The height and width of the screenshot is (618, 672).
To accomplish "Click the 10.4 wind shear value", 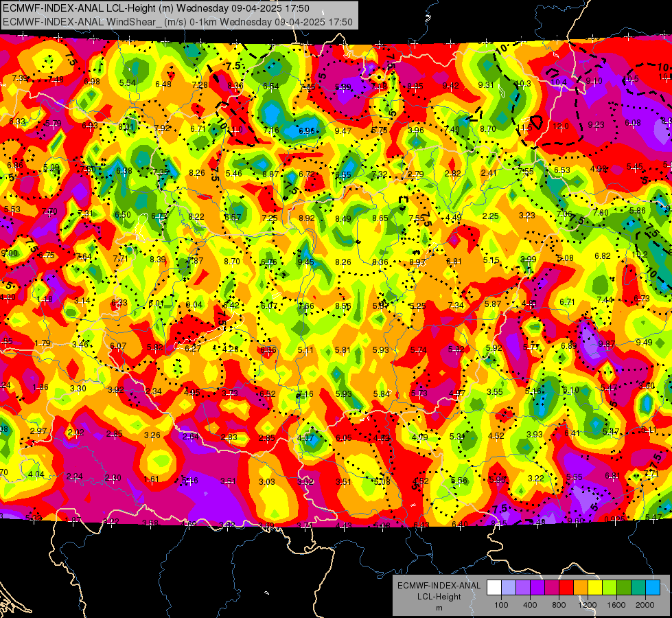I will [559, 82].
